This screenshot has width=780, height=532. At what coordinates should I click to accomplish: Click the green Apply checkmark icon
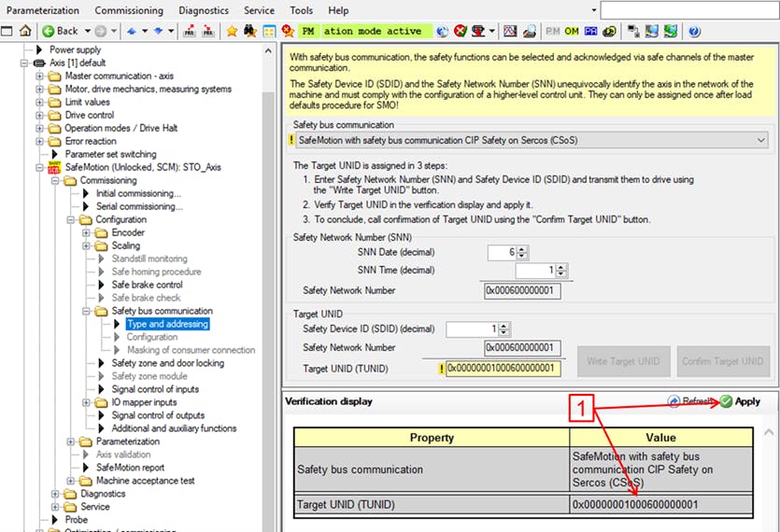(726, 401)
